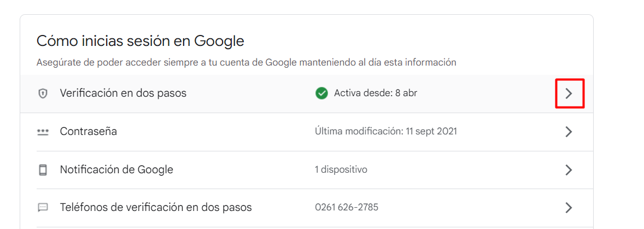Click the phone icon beside Notificación de Google
Screen dimensions: 644x229
[x=43, y=170]
